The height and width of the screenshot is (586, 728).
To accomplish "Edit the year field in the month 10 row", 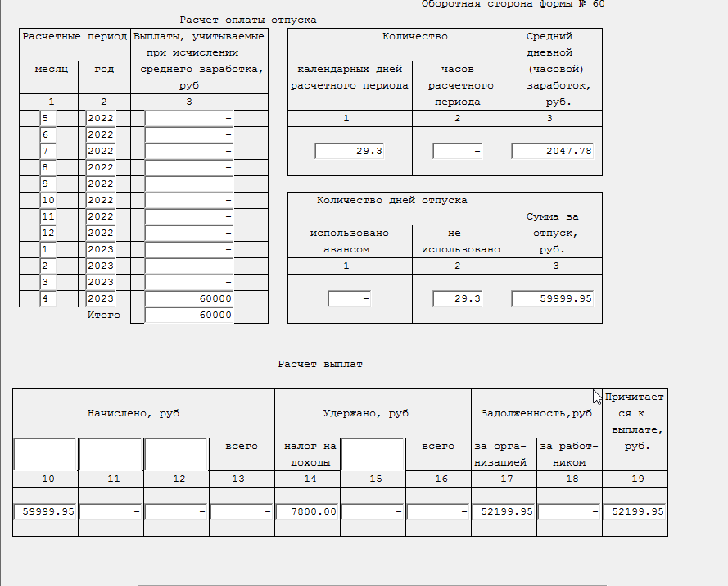I will 101,200.
